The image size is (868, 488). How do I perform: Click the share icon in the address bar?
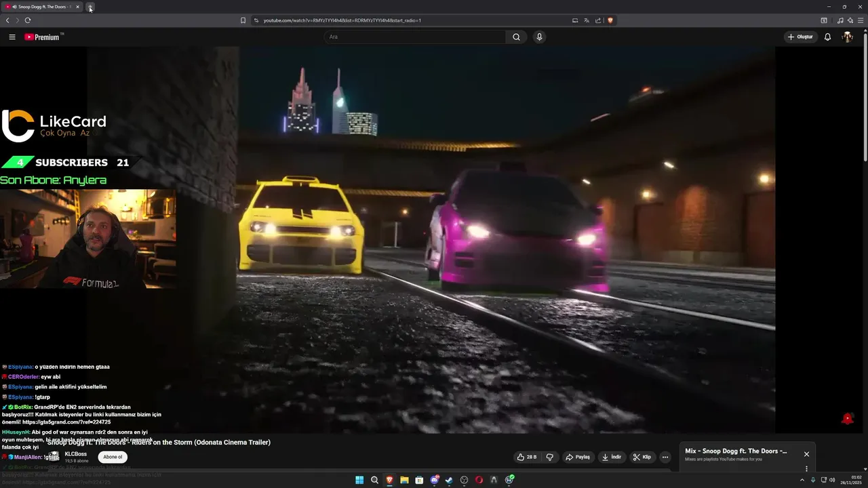[x=598, y=20]
